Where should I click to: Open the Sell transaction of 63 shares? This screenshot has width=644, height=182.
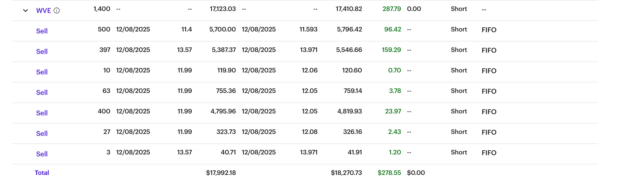pos(42,92)
